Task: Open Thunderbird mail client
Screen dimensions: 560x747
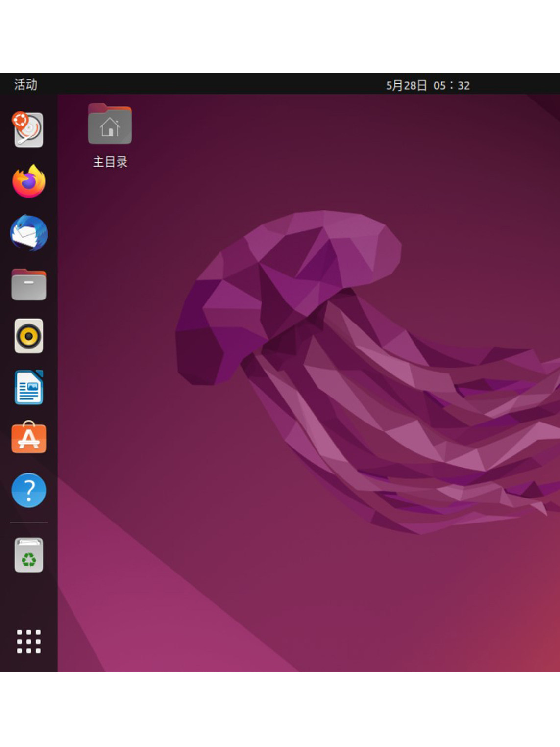Action: (x=28, y=233)
